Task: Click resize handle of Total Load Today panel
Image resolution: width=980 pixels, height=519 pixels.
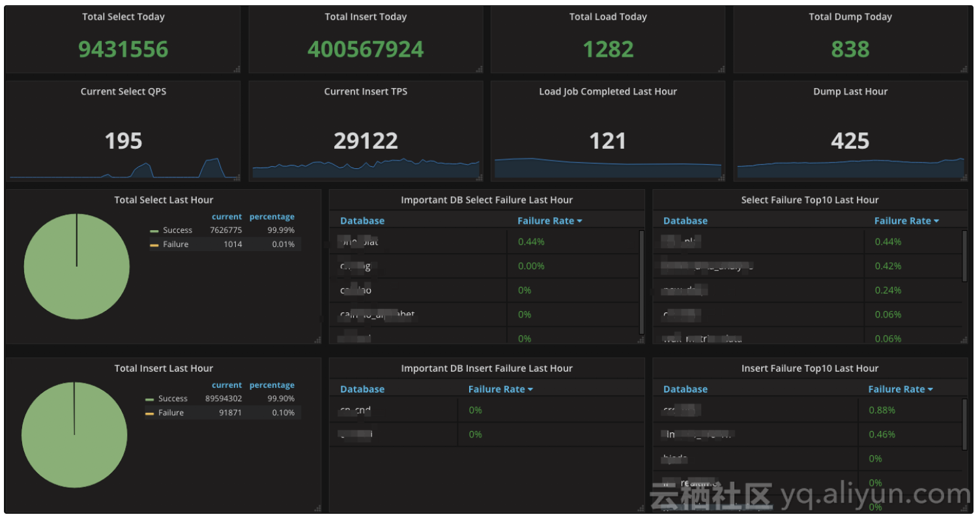Action: tap(721, 69)
